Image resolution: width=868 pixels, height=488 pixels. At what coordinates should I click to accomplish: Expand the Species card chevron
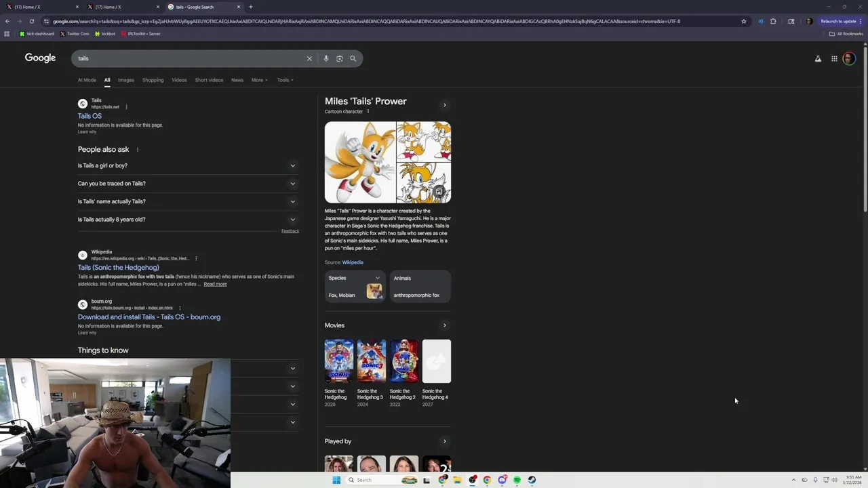(378, 278)
